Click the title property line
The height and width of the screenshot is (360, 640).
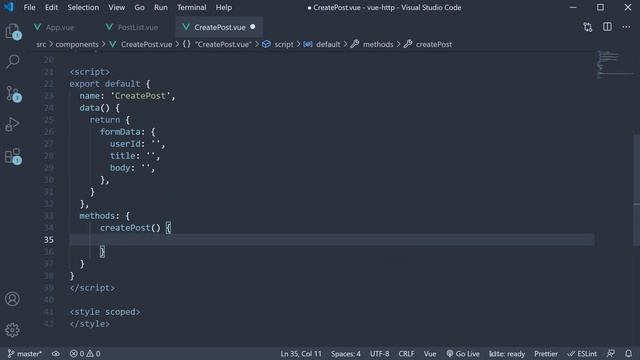[135, 156]
